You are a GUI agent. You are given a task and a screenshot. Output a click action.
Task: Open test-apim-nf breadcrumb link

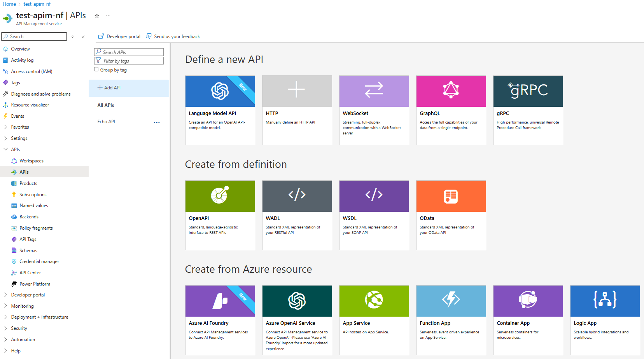[37, 4]
